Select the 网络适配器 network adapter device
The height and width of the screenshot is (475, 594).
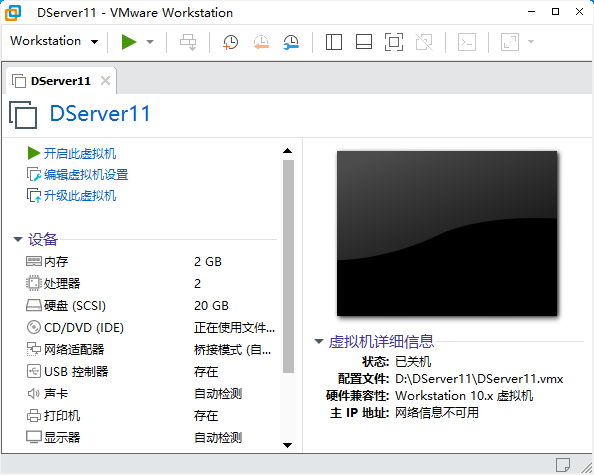click(151, 349)
